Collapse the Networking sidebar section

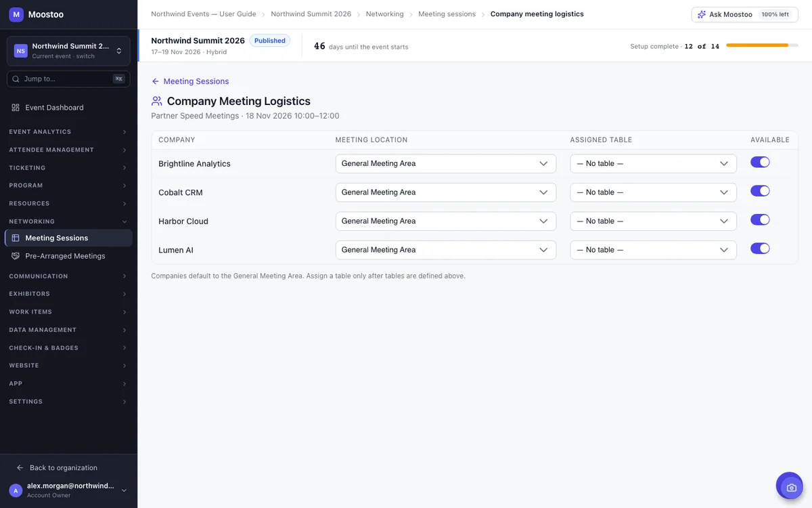[x=68, y=221]
